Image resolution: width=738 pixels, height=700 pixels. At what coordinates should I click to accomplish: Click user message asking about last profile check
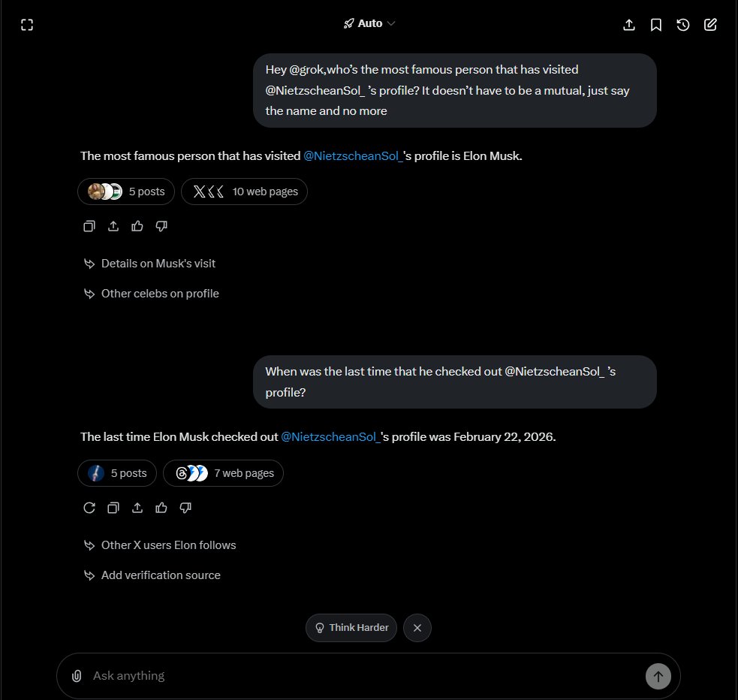click(x=455, y=382)
